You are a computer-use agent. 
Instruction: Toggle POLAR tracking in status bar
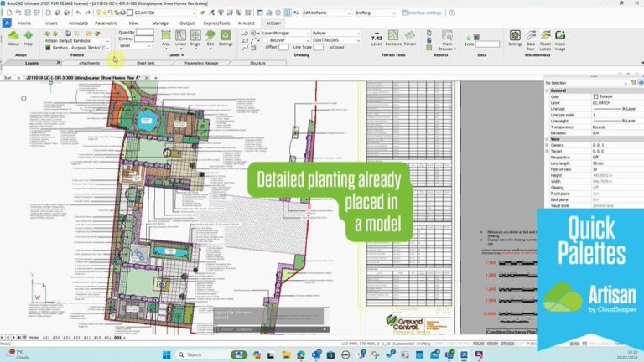[477, 343]
